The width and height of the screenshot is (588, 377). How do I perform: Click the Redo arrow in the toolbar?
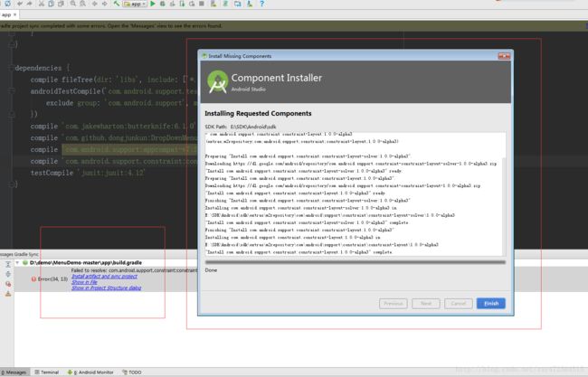(29, 4)
